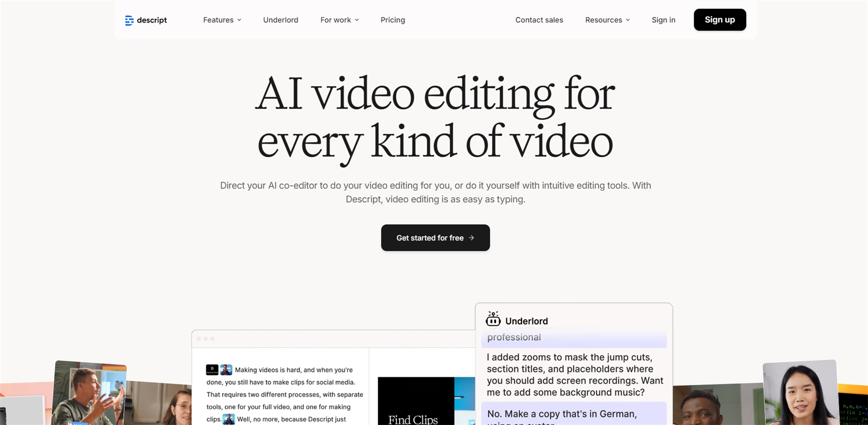
Task: Click first speaker avatar beside 'Making videos'
Action: tap(226, 370)
